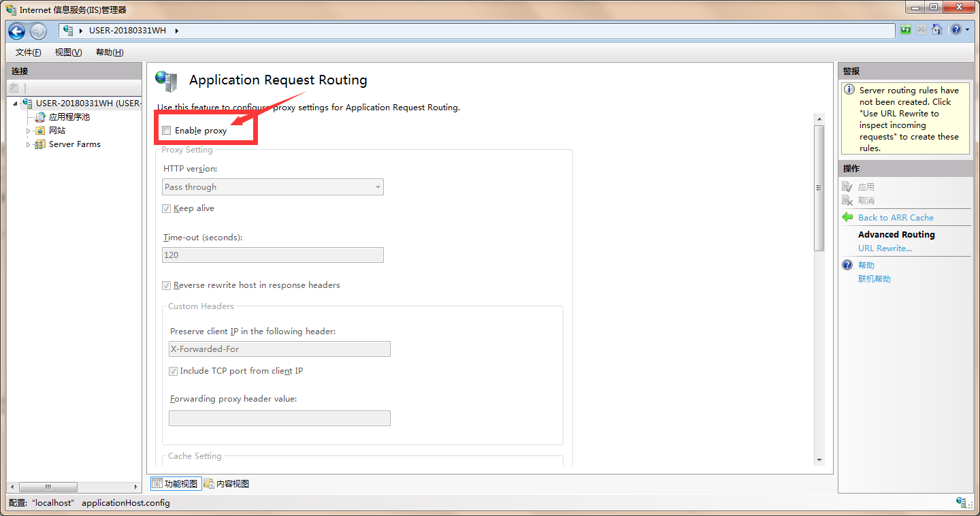Click the Application Request Routing page title
This screenshot has width=980, height=516.
(278, 80)
